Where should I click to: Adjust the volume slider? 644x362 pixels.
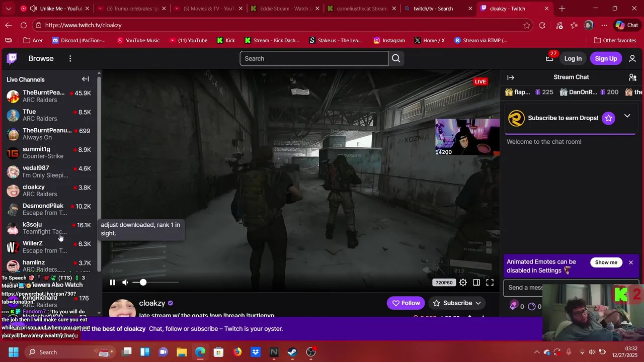[x=155, y=283]
